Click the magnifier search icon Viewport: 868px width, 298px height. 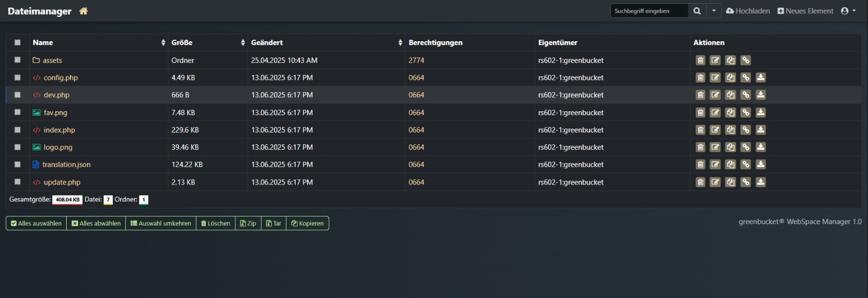tap(697, 11)
